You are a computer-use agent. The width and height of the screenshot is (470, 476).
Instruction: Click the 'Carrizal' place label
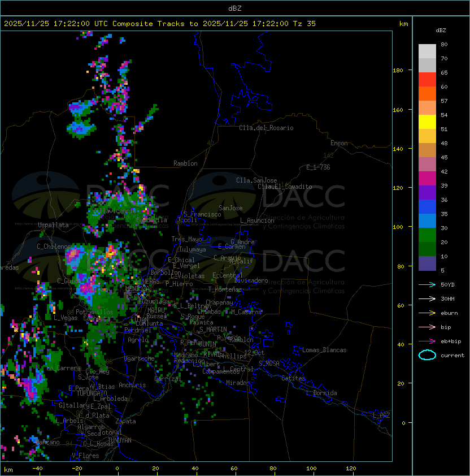click(168, 379)
